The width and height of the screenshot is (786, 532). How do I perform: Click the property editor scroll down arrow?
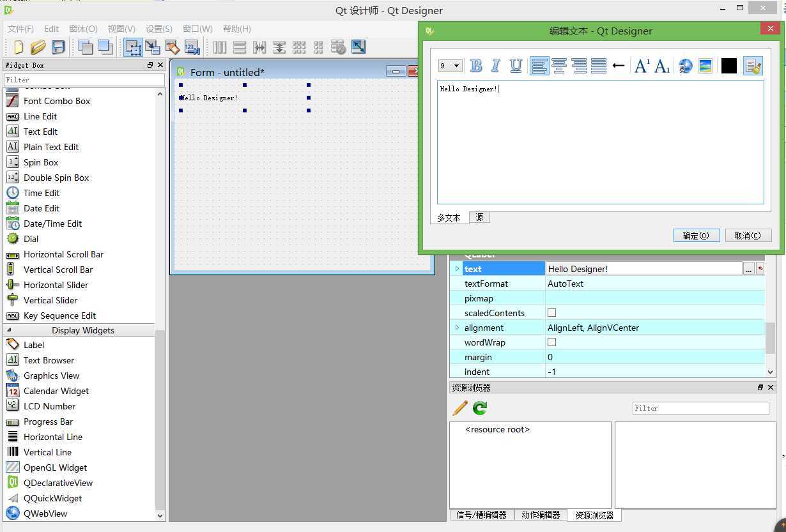(x=770, y=372)
